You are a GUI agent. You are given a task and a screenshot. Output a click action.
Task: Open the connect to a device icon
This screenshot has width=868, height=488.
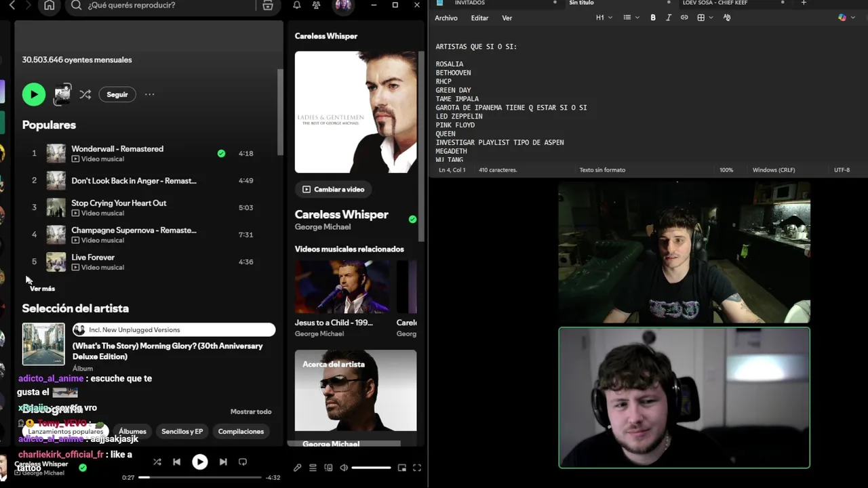tap(328, 468)
